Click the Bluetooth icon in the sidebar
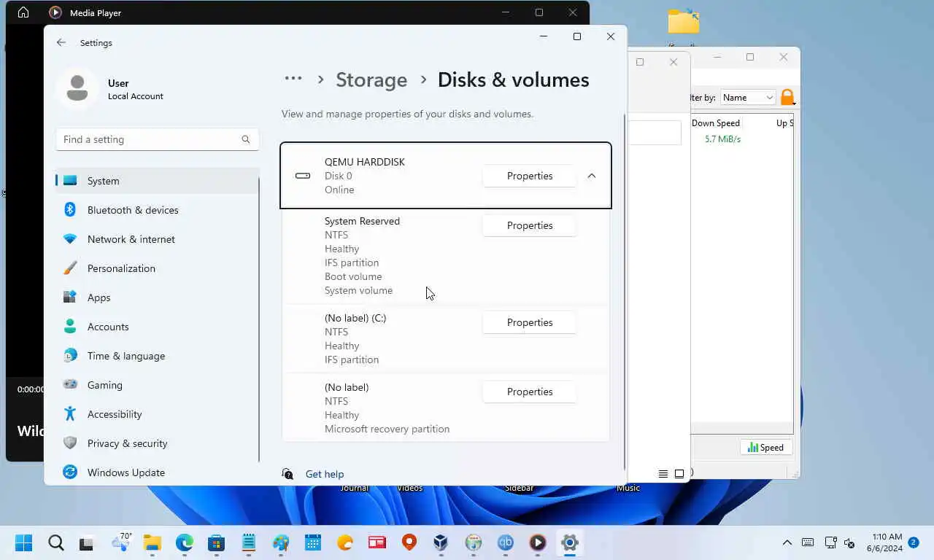Viewport: 934px width, 560px height. point(70,210)
